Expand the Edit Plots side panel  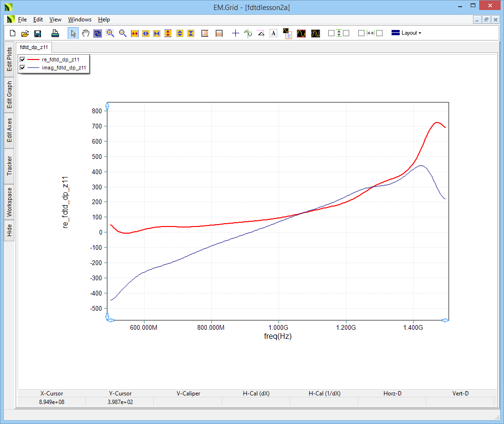click(10, 59)
